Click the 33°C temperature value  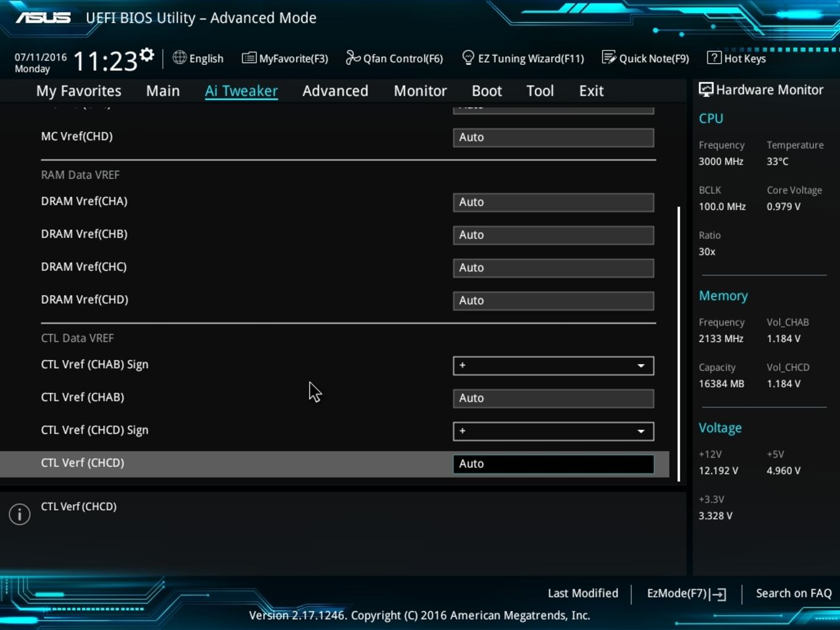tap(778, 161)
